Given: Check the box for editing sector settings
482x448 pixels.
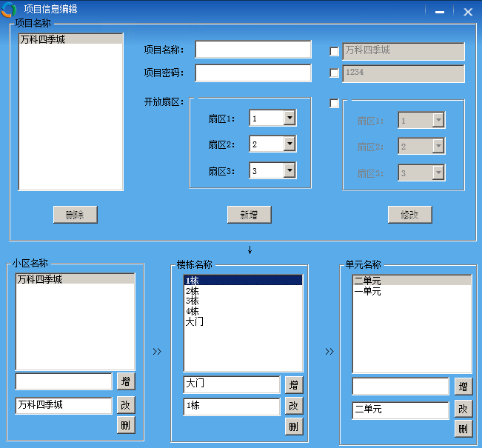Looking at the screenshot, I should (334, 103).
